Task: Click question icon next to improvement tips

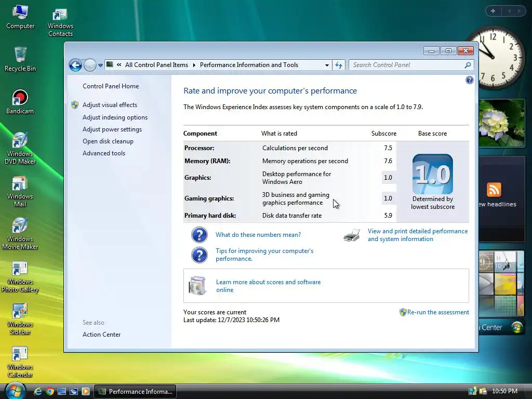Action: [199, 255]
